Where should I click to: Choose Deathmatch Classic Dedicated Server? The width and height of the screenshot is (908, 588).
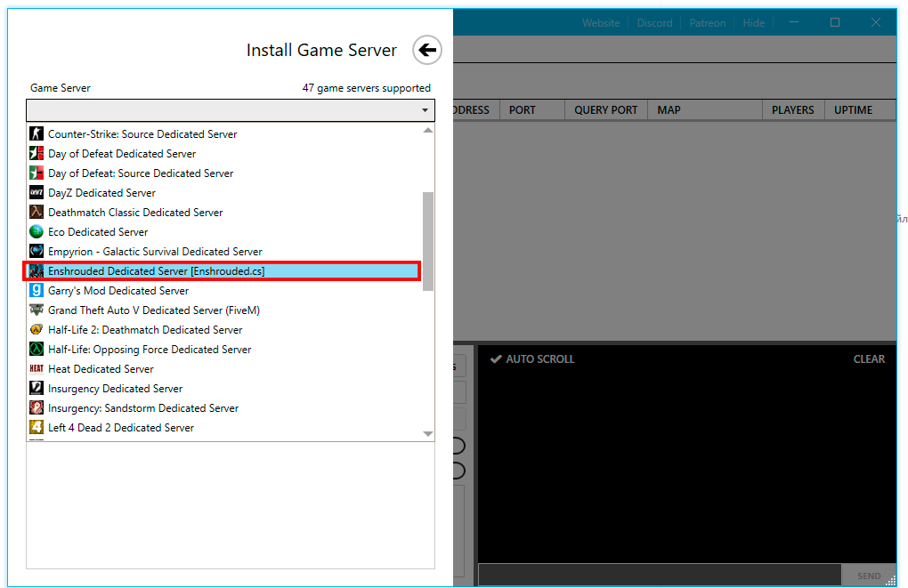click(224, 213)
